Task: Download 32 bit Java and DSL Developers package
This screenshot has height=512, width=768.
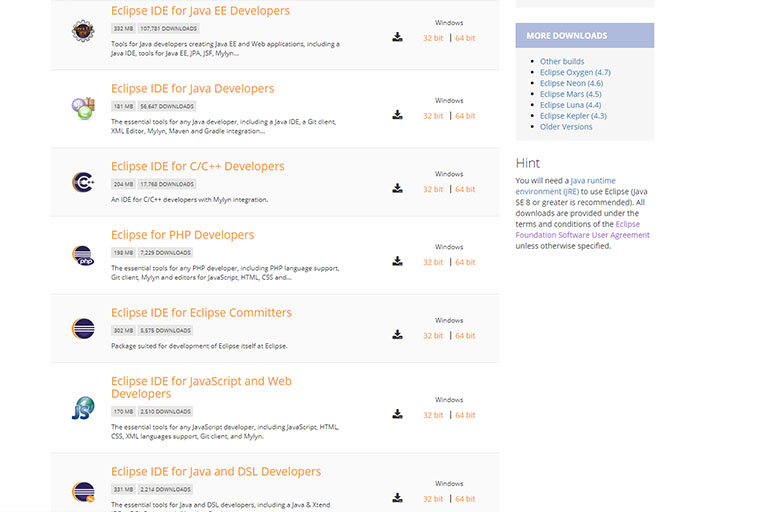Action: [x=433, y=499]
